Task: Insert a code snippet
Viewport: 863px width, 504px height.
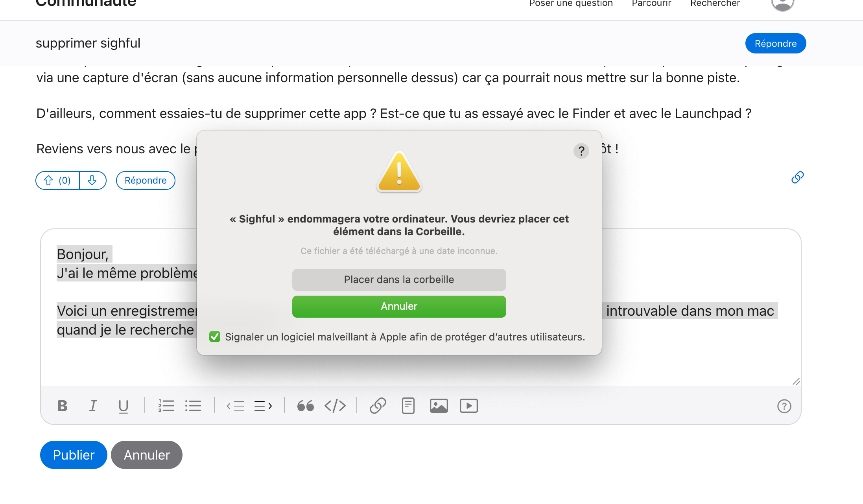Action: coord(335,406)
